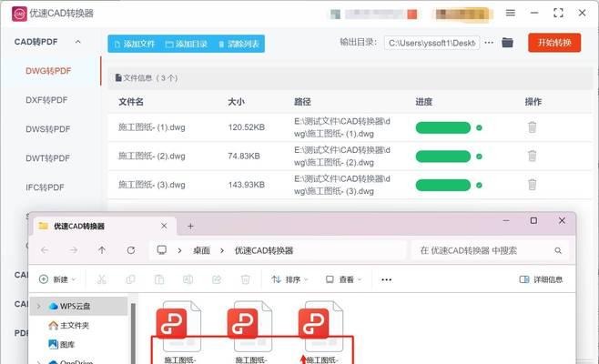Screen dimensions: 599x364
Task: Open the hamburger menu in the title bar
Action: [x=511, y=13]
